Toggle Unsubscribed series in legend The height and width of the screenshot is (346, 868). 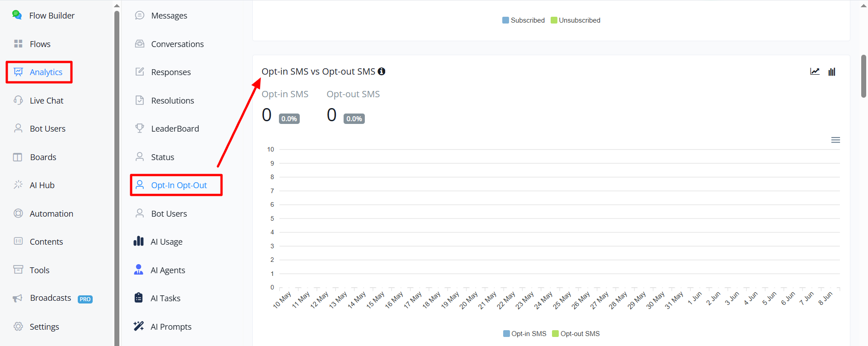576,20
